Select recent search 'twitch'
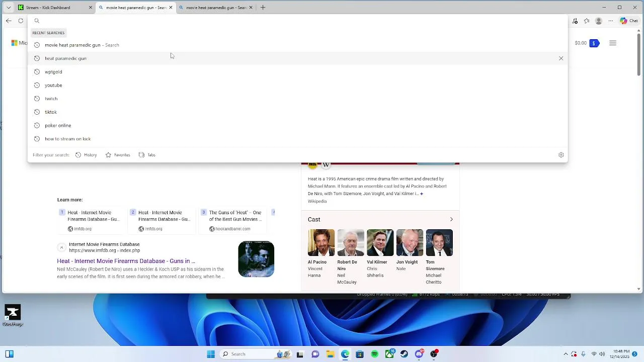Viewport: 644px width, 362px height. click(297, 99)
